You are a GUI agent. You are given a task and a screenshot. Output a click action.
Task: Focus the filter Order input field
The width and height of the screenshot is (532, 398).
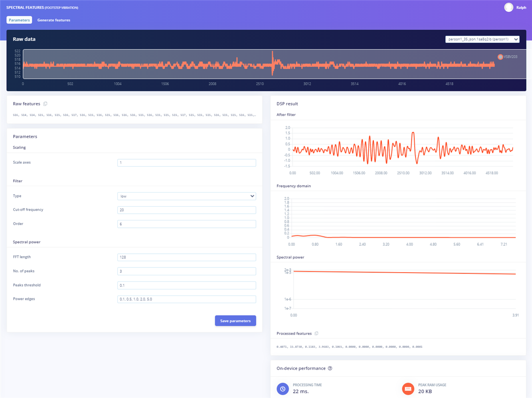(186, 224)
